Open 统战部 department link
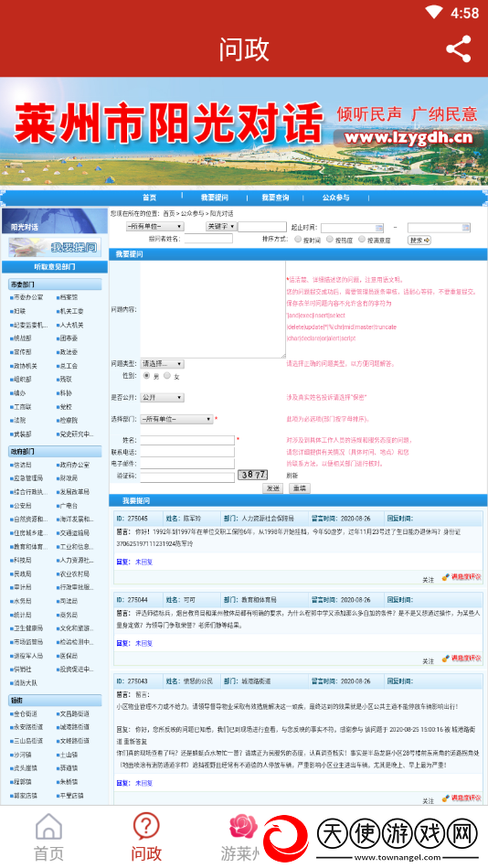This screenshot has width=488, height=868. point(23,338)
